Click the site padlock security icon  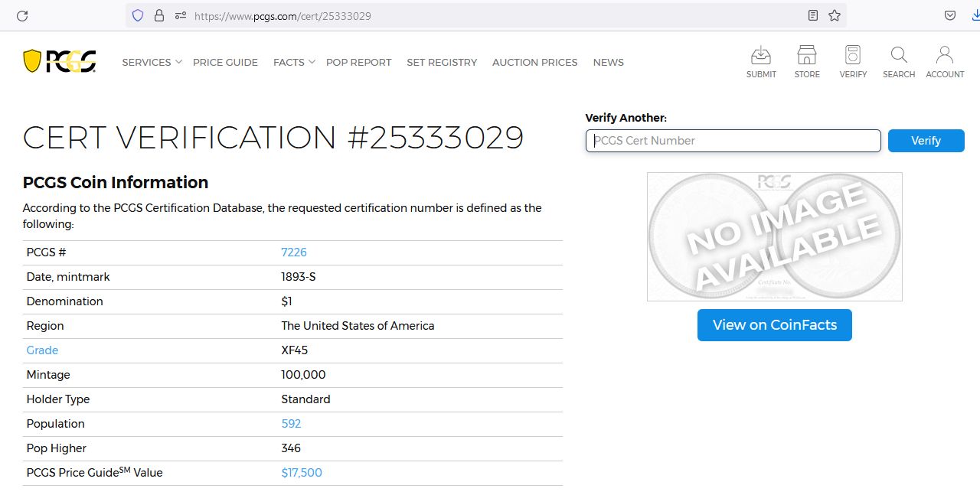click(159, 15)
